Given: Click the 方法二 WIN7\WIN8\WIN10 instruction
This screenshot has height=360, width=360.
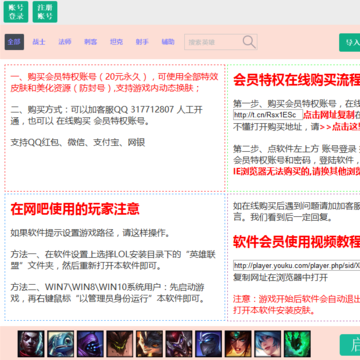Looking at the screenshot, I should tap(108, 293).
